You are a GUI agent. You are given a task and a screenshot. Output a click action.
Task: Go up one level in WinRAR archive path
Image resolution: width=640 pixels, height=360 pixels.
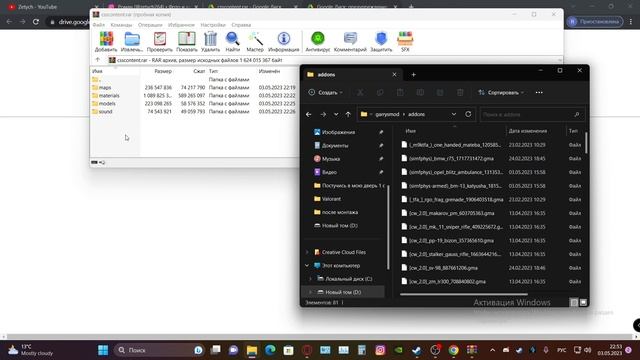click(98, 60)
